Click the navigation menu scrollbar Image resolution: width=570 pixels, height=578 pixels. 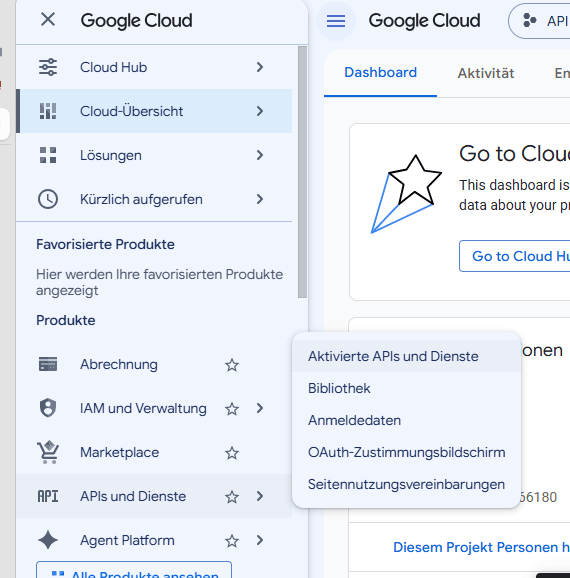[x=302, y=172]
